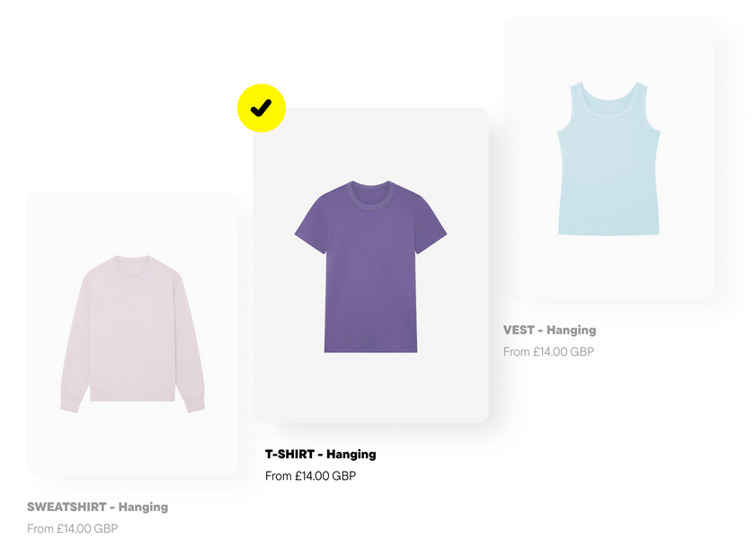Select the pink sweatshirt product image
Image resolution: width=756 pixels, height=539 pixels.
point(132,334)
